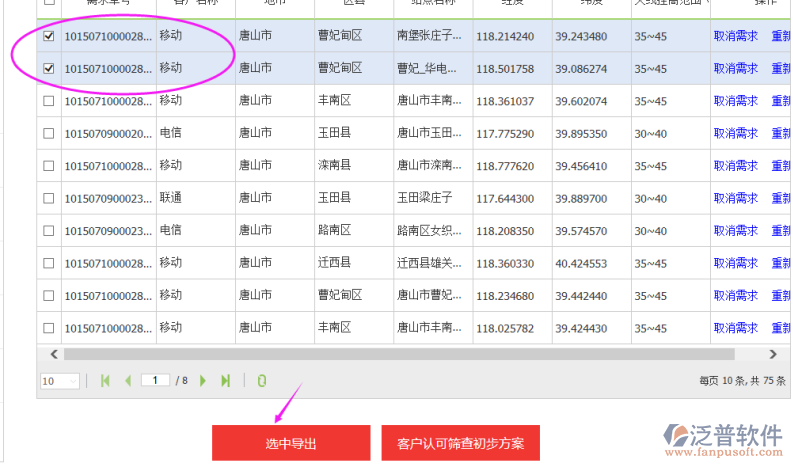Click the horizontal scrollbar of the table
This screenshot has width=793, height=468.
tap(400, 354)
